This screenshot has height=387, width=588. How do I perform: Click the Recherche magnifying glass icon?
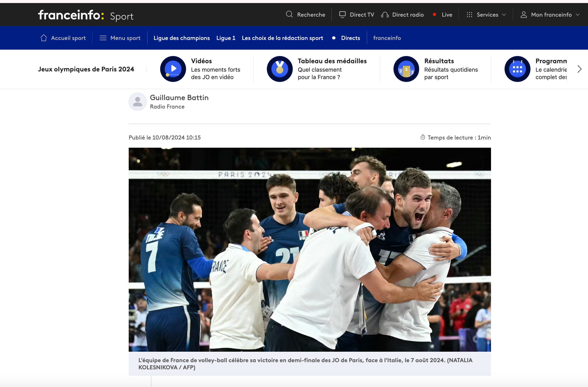tap(289, 14)
